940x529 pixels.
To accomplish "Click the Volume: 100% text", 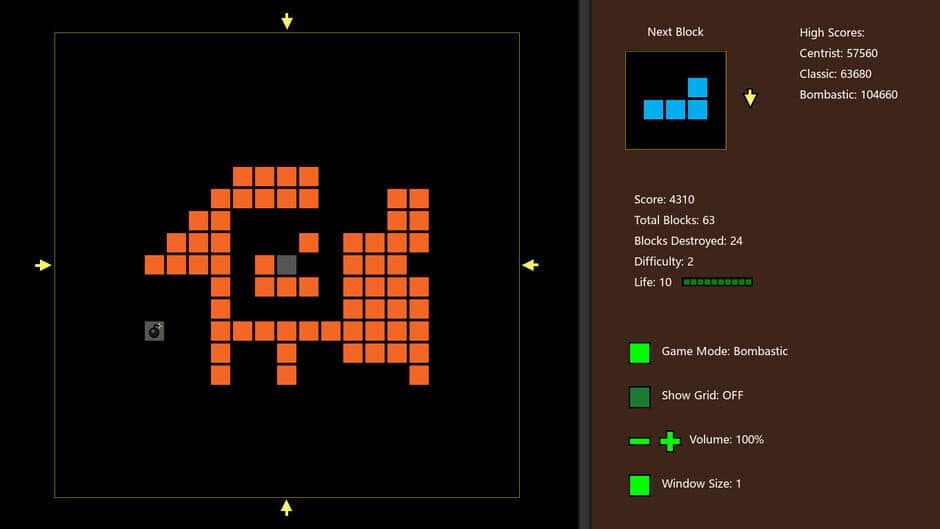I will click(726, 440).
